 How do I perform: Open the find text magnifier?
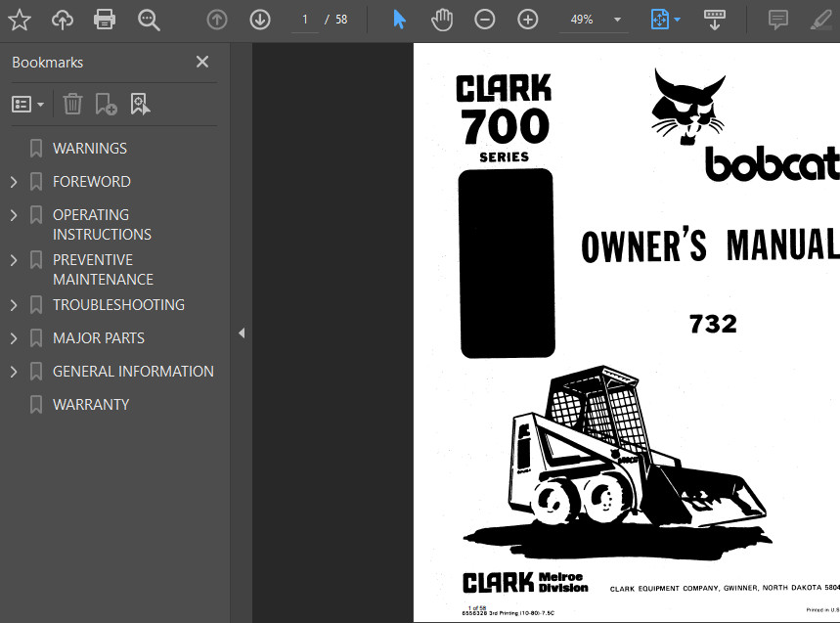click(x=149, y=21)
